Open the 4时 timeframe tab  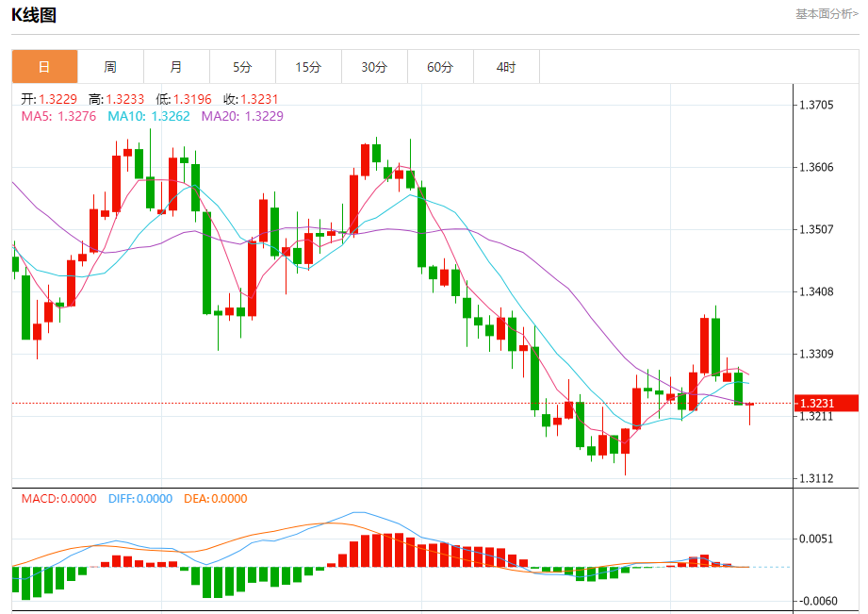[505, 67]
